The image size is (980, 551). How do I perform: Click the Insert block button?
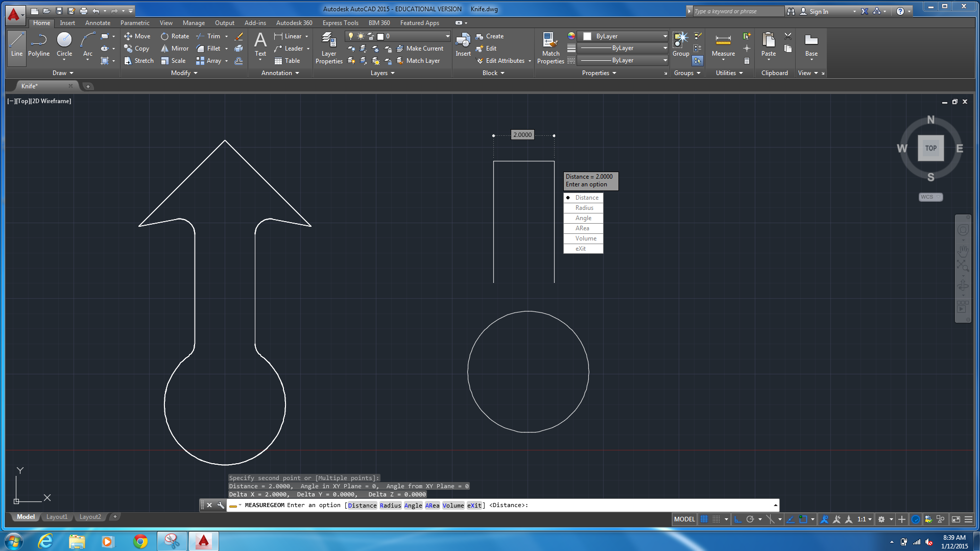[463, 44]
